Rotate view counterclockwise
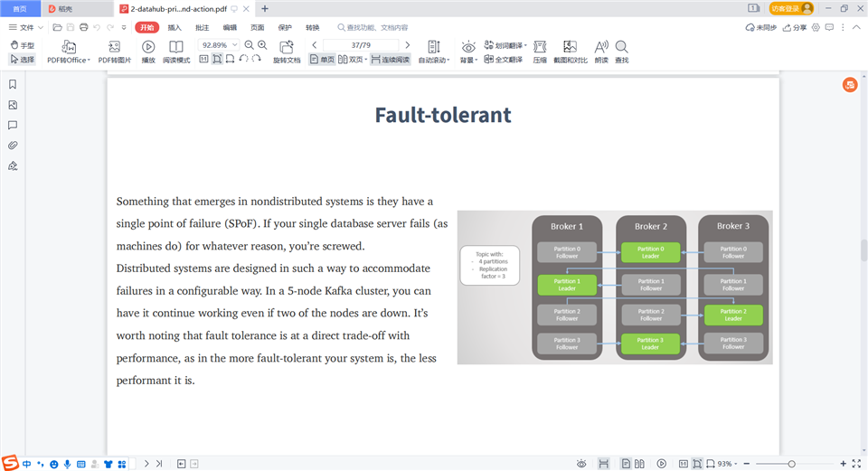Image resolution: width=868 pixels, height=471 pixels. [243, 59]
